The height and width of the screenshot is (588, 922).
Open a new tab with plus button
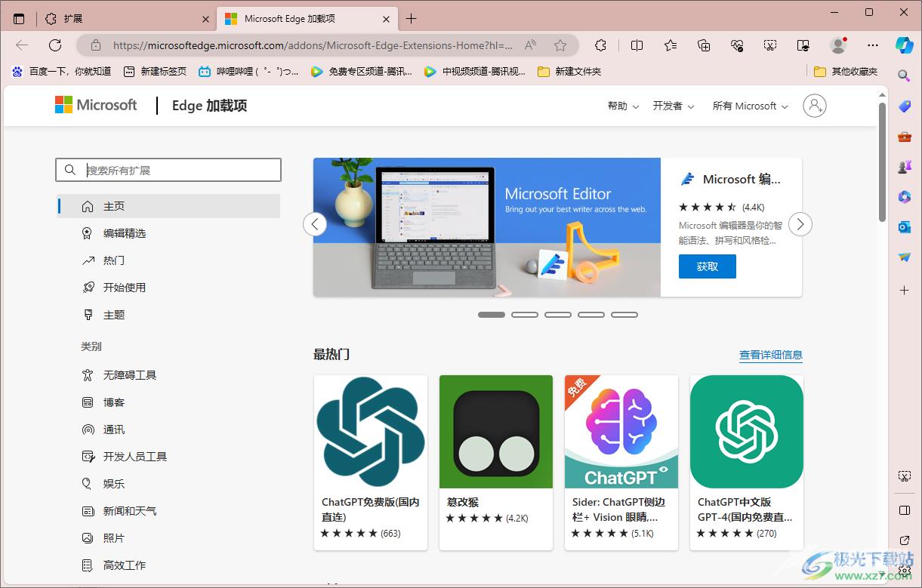pos(411,19)
